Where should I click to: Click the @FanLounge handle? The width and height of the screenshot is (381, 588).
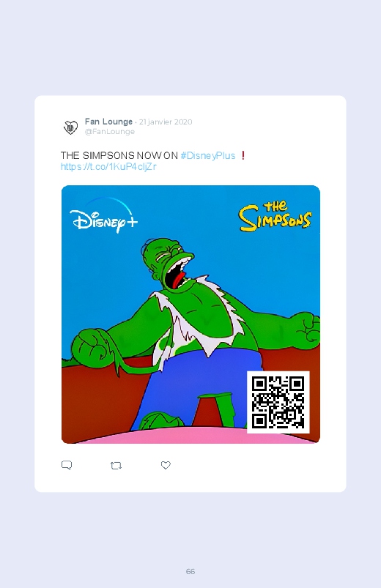pos(110,132)
